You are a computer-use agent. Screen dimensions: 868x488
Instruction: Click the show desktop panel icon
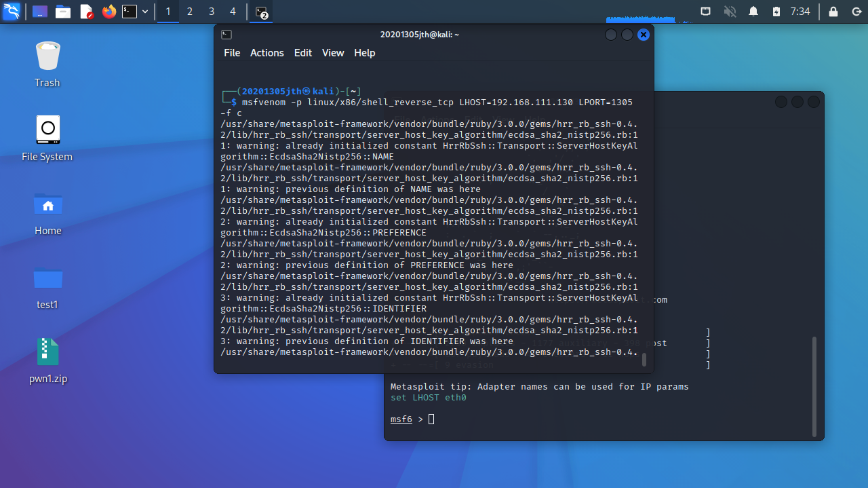point(40,12)
